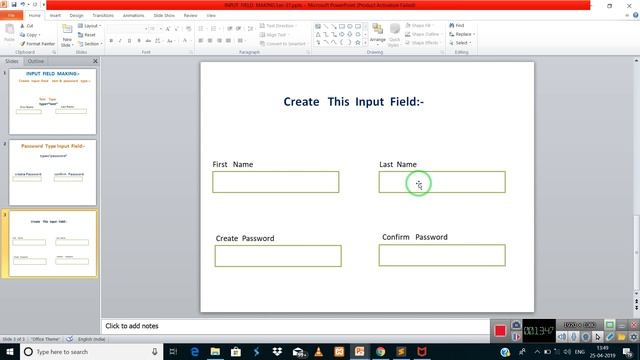Click the Reset slide button
Image resolution: width=640 pixels, height=360 pixels.
click(87, 35)
